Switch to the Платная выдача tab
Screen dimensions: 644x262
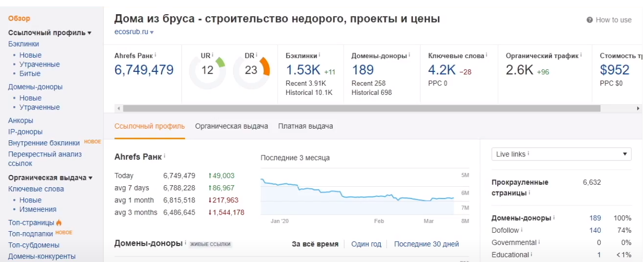(x=305, y=126)
